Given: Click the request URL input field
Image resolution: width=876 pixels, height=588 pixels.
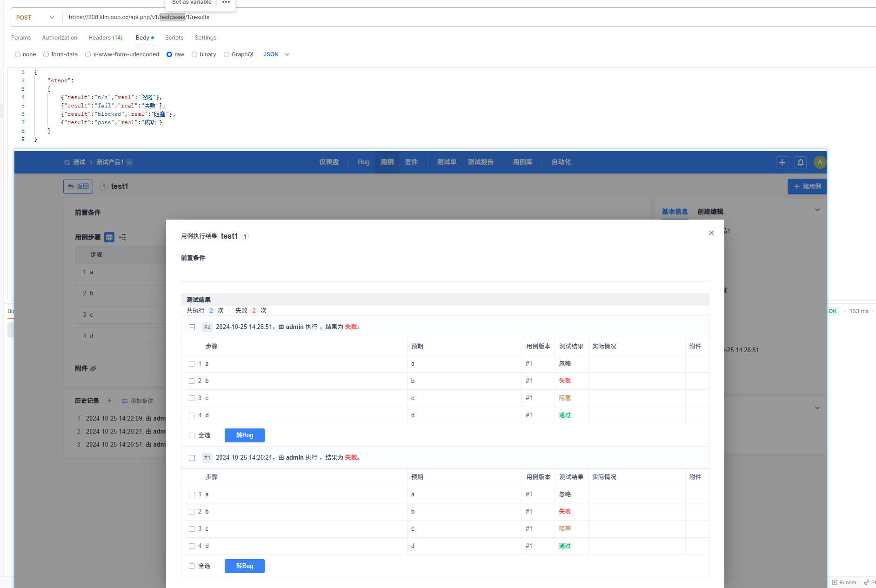Looking at the screenshot, I should click(470, 17).
